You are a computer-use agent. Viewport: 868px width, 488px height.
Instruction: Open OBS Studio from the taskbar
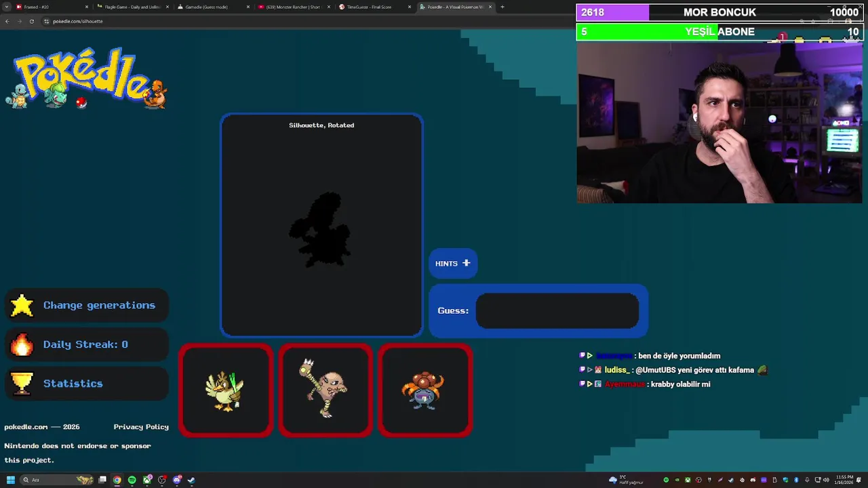coord(162,480)
